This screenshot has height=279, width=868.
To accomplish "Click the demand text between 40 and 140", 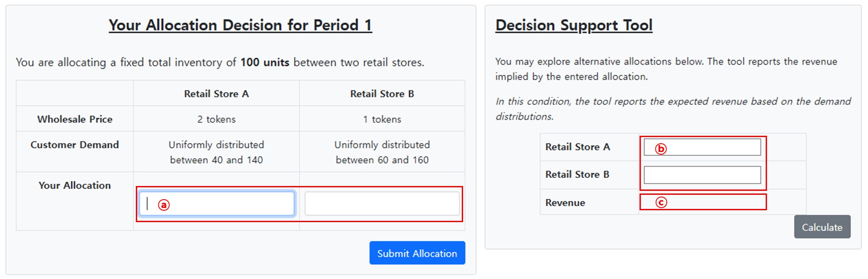I will pyautogui.click(x=216, y=160).
